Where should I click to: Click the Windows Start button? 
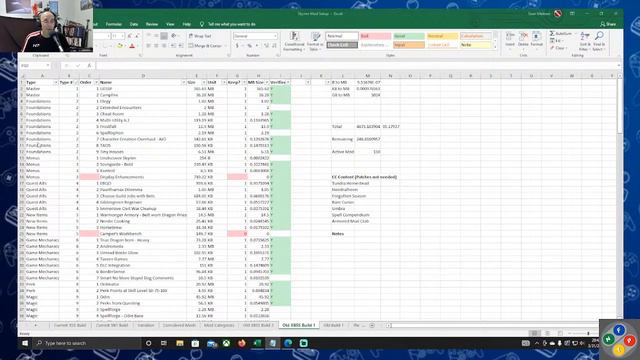point(25,343)
